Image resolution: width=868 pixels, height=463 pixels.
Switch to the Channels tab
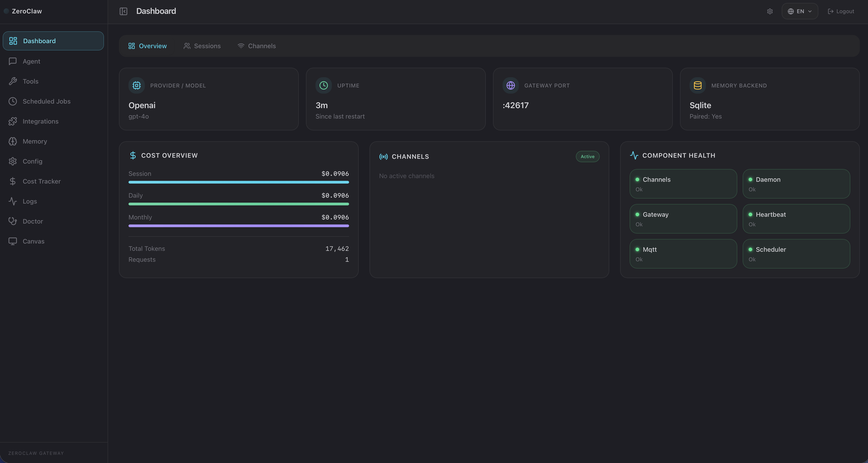[x=257, y=46]
